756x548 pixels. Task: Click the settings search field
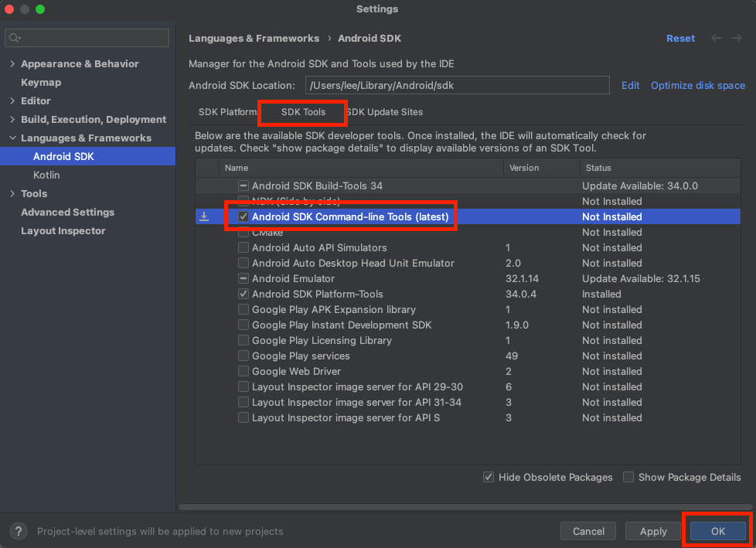click(x=87, y=38)
